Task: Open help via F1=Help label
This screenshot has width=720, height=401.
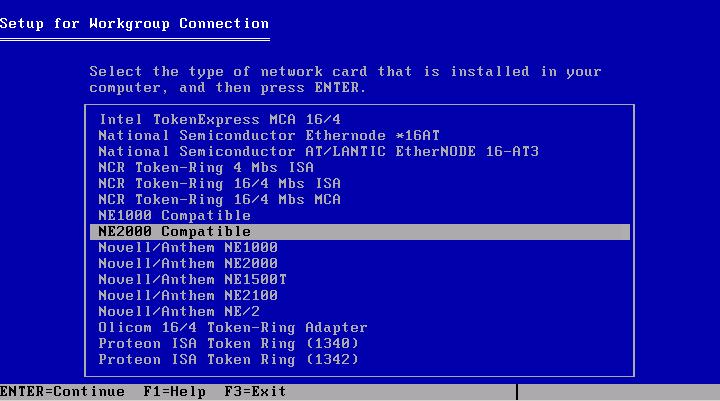Action: (x=174, y=392)
